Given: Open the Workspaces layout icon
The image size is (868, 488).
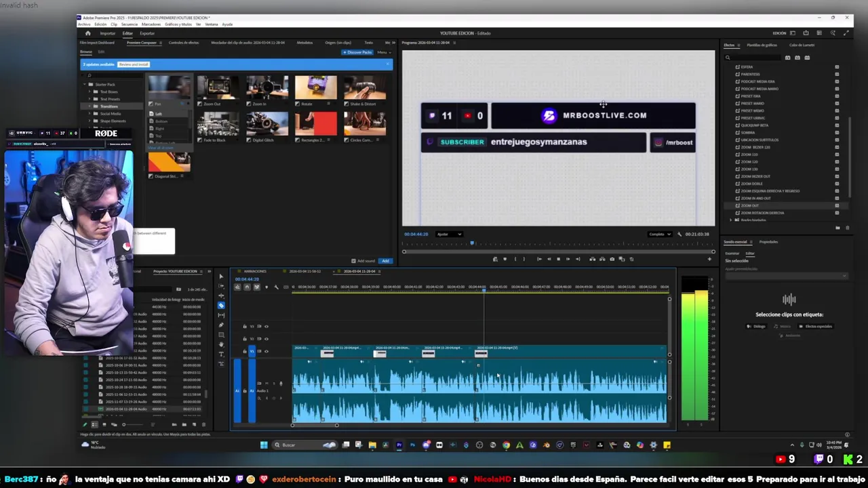Looking at the screenshot, I should [793, 33].
